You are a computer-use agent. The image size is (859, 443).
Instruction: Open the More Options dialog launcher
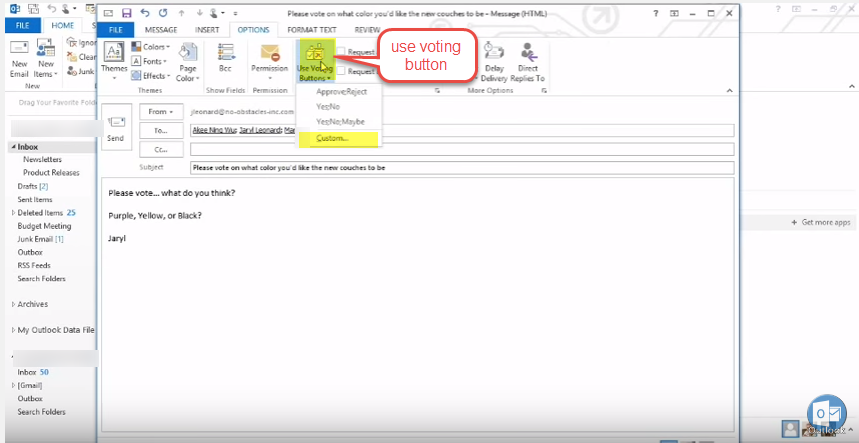click(x=544, y=91)
